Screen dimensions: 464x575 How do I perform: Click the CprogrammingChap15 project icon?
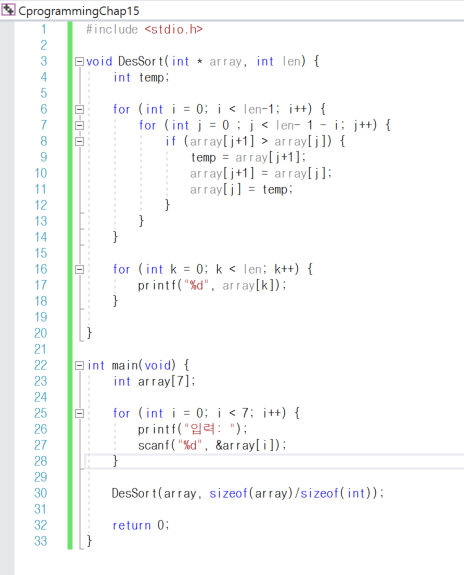8,10
